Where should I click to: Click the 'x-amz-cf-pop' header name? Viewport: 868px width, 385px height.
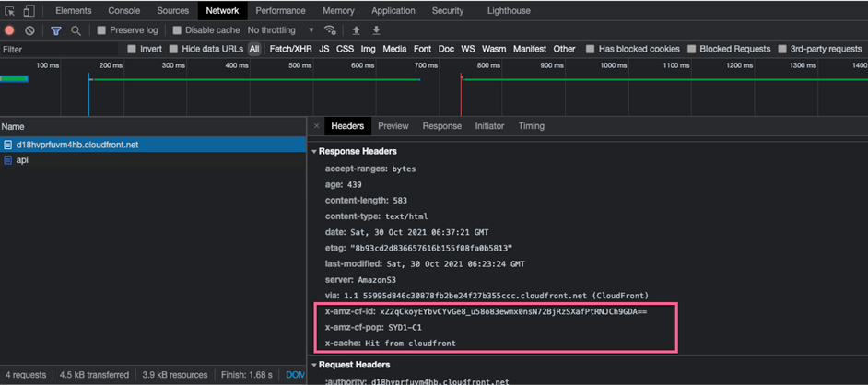click(x=354, y=328)
